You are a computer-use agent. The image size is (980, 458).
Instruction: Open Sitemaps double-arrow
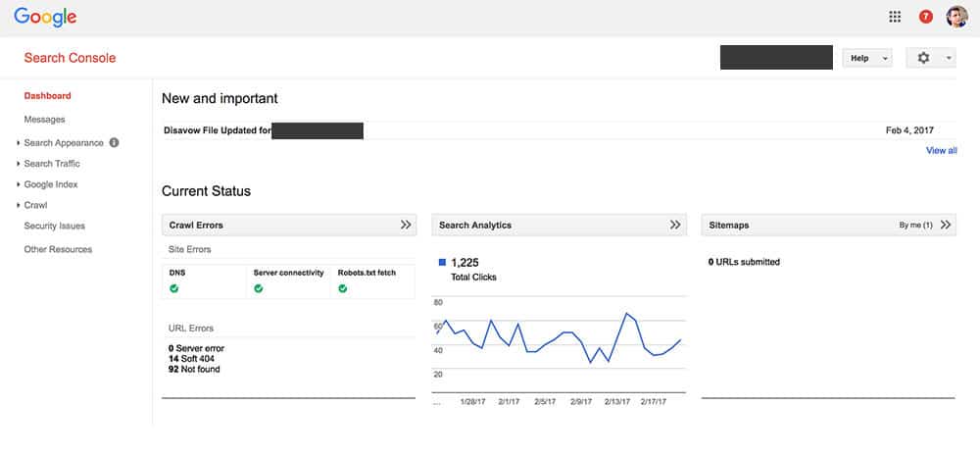(945, 225)
